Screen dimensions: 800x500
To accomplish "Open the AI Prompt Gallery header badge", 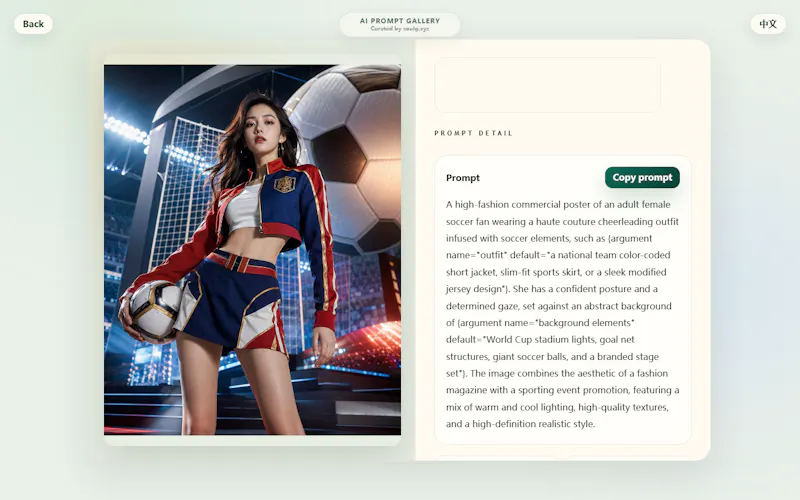I will pyautogui.click(x=400, y=24).
